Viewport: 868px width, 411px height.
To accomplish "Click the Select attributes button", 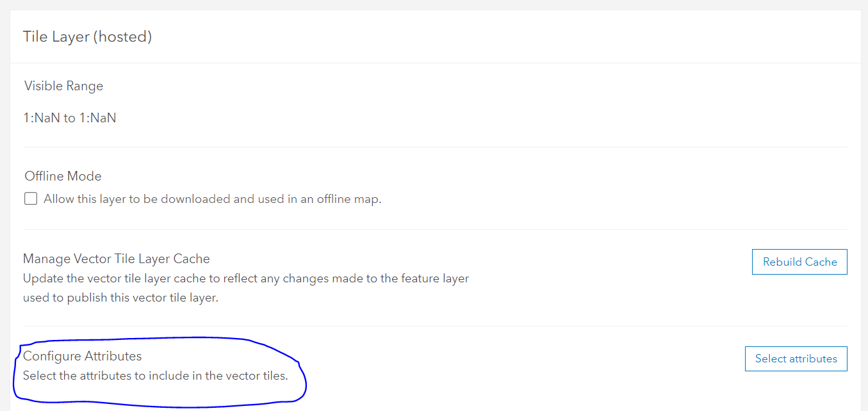I will coord(796,359).
